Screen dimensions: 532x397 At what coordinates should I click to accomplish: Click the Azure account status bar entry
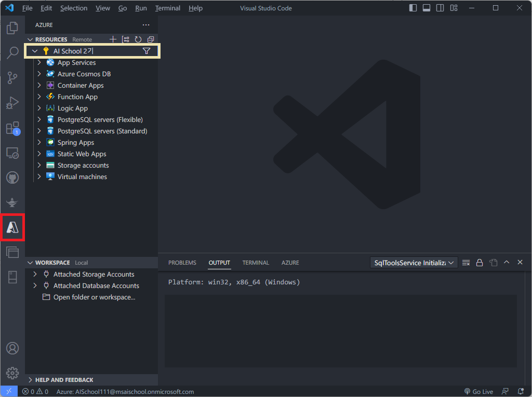pos(125,392)
